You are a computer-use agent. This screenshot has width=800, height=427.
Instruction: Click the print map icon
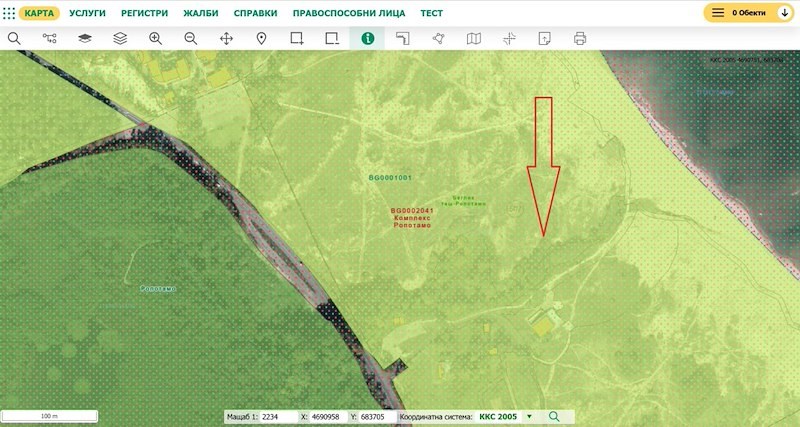point(580,38)
